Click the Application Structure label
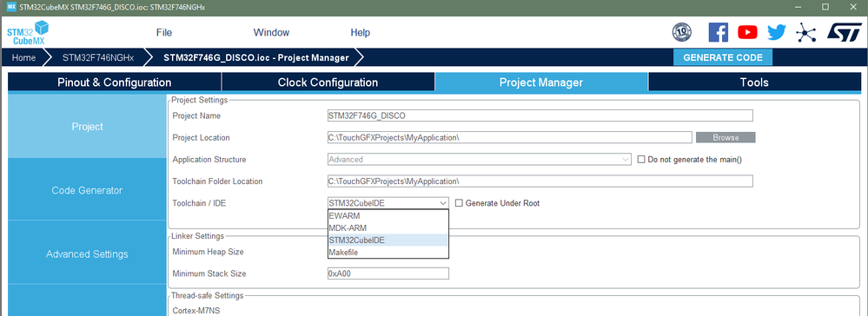The height and width of the screenshot is (316, 868). 209,160
